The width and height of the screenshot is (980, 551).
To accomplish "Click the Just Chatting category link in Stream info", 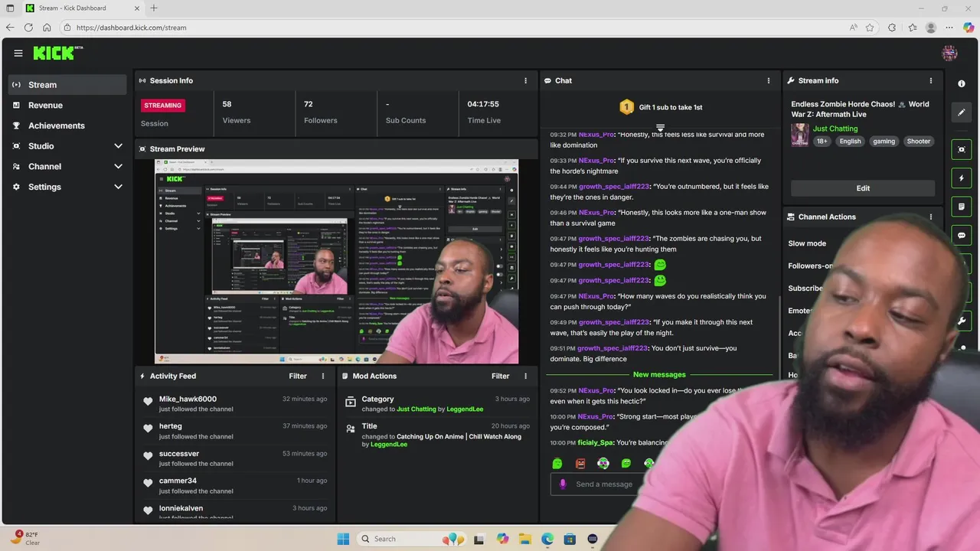I will pyautogui.click(x=835, y=129).
